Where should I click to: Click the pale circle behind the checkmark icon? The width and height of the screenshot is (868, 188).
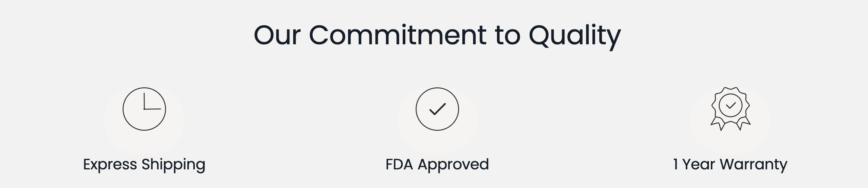pos(437,121)
